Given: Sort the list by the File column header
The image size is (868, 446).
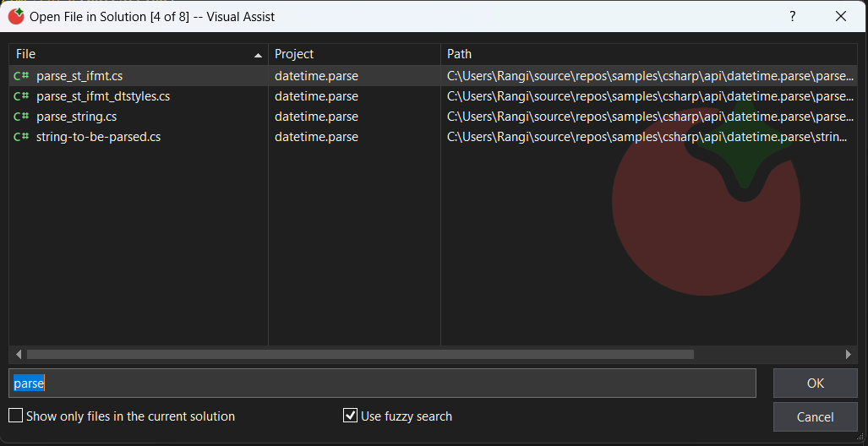Looking at the screenshot, I should coord(139,54).
